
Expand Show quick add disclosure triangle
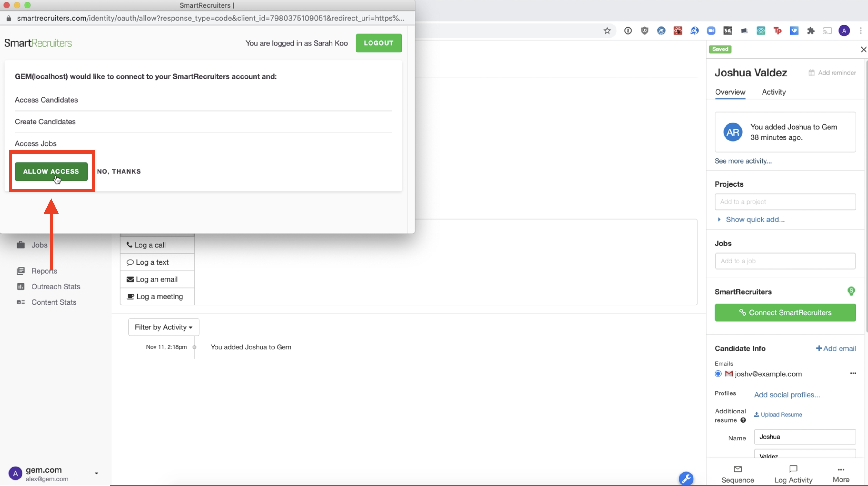[719, 220]
